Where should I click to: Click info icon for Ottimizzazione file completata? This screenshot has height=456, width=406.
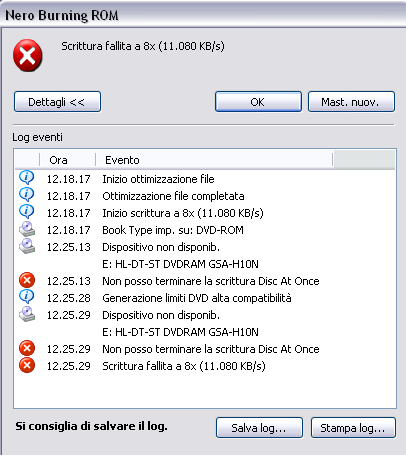(27, 195)
